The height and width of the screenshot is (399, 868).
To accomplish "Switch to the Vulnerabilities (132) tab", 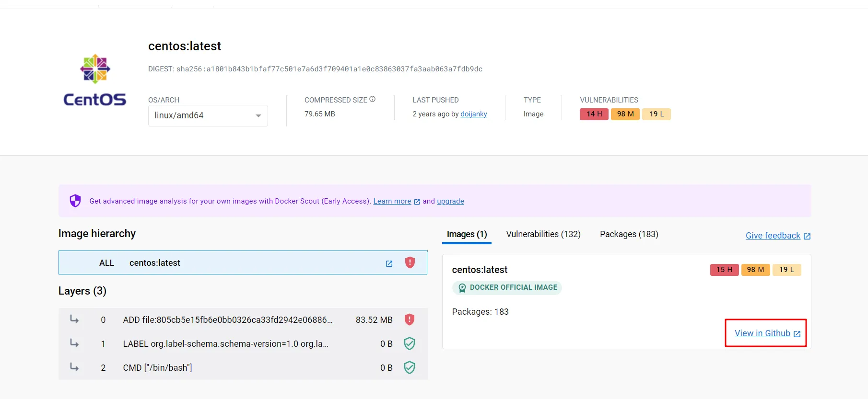I will [543, 234].
